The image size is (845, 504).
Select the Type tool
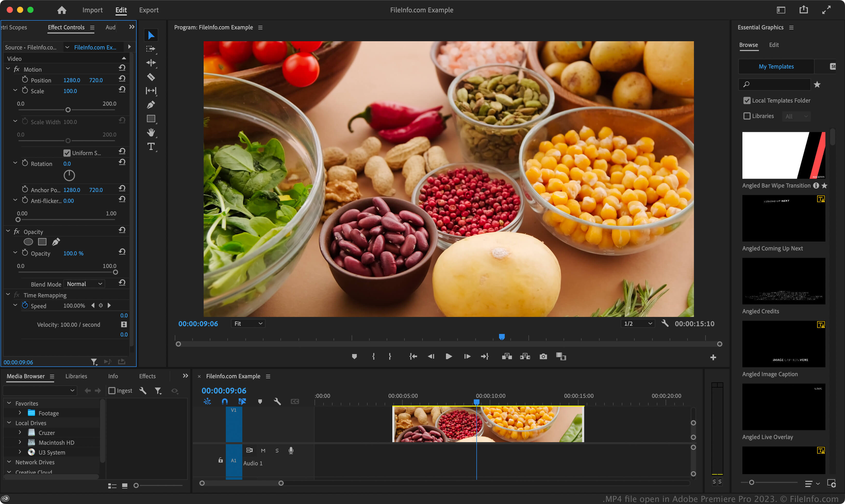[151, 146]
